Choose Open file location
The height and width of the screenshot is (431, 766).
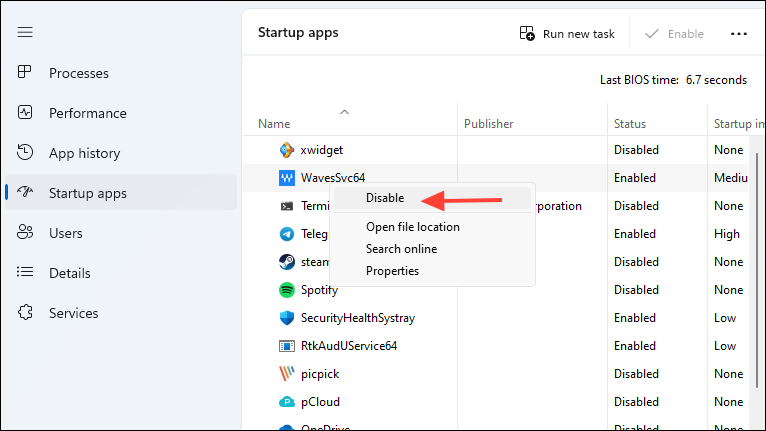413,227
